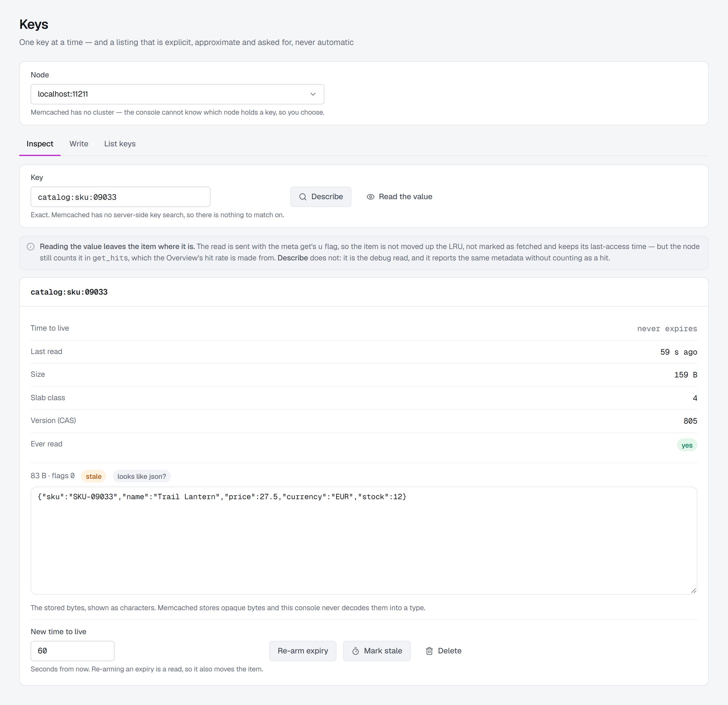Viewport: 728px width, 705px height.
Task: Click the Delete button label
Action: [449, 651]
